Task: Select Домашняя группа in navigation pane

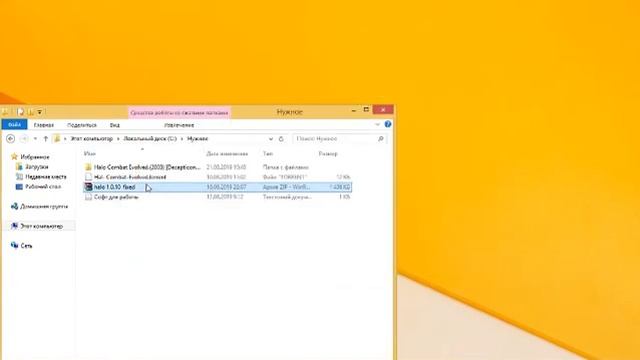Action: (x=44, y=207)
